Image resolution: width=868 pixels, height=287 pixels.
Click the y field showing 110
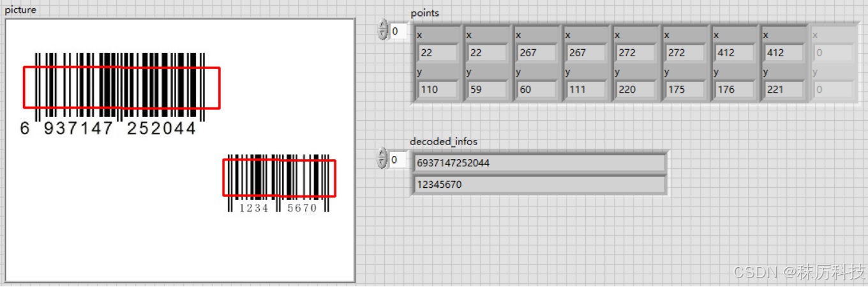(438, 89)
